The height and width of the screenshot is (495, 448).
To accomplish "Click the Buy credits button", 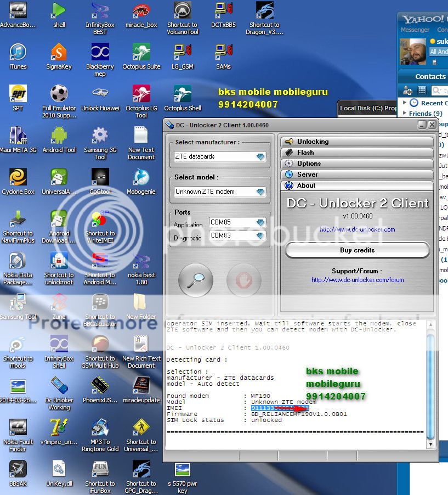I will point(357,250).
